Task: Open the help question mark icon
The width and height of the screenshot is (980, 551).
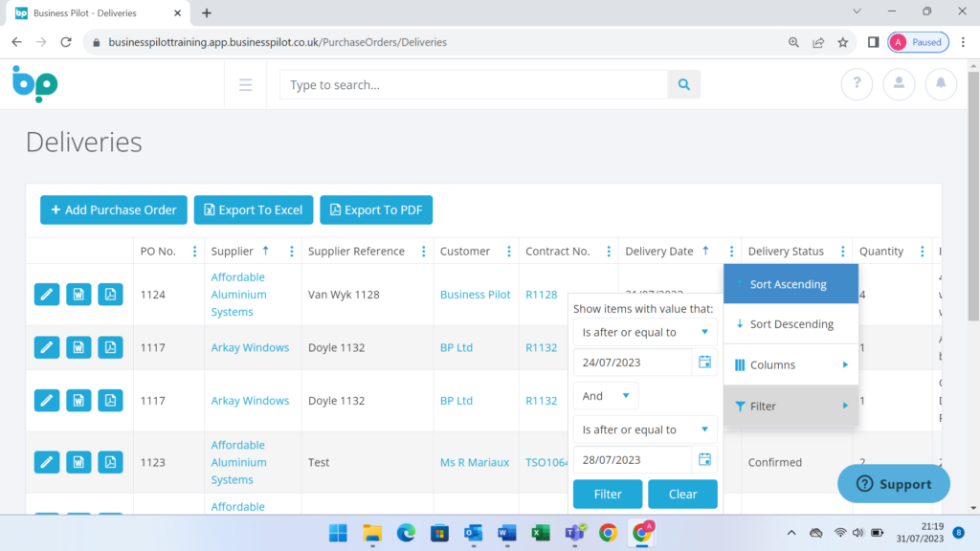Action: click(857, 84)
